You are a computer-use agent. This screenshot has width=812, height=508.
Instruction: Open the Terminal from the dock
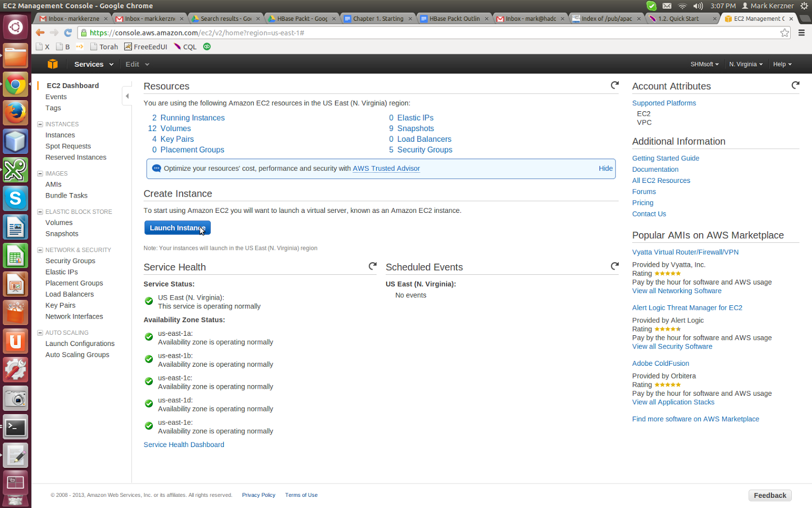pyautogui.click(x=15, y=427)
